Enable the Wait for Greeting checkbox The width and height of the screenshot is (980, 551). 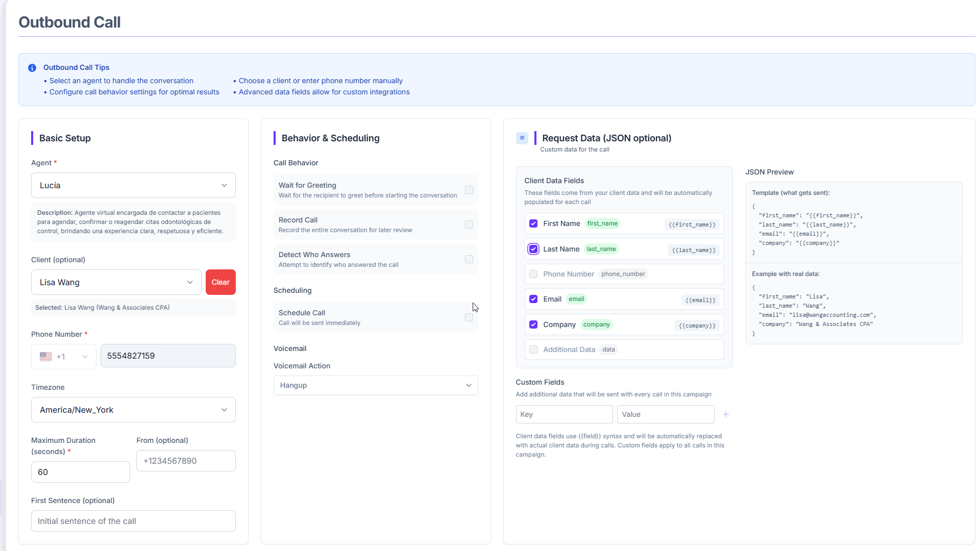pos(469,190)
